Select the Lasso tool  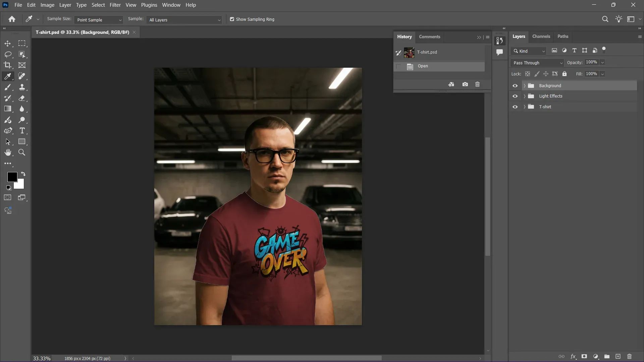tap(7, 54)
